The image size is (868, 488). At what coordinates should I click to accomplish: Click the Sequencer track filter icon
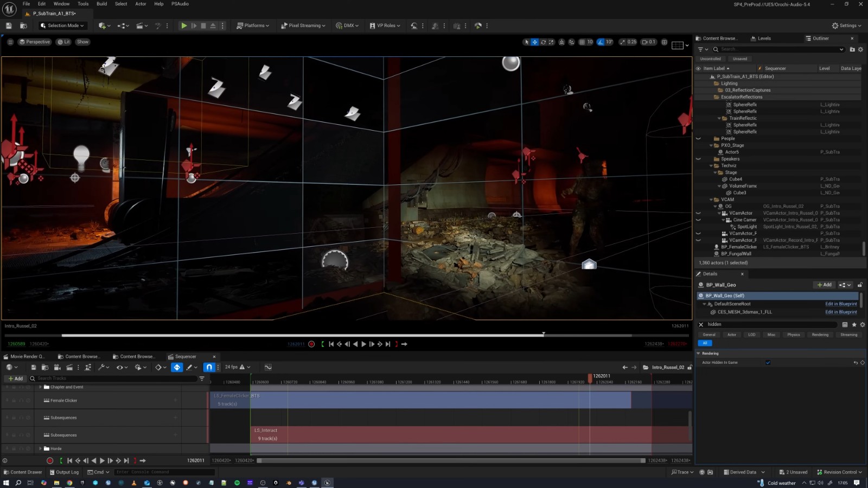click(x=202, y=378)
